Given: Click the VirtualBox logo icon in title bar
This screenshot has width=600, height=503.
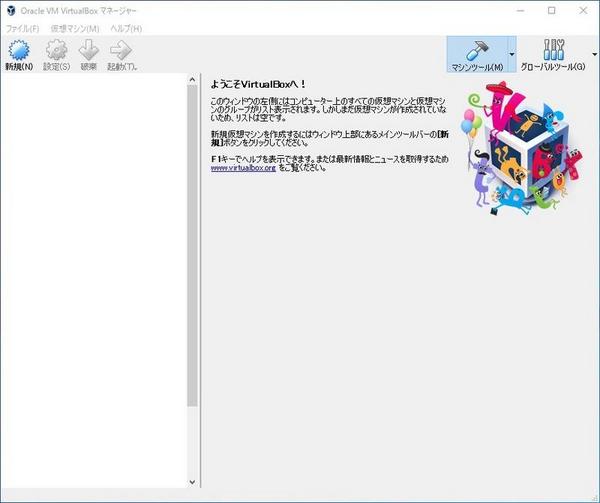Looking at the screenshot, I should 11,11.
